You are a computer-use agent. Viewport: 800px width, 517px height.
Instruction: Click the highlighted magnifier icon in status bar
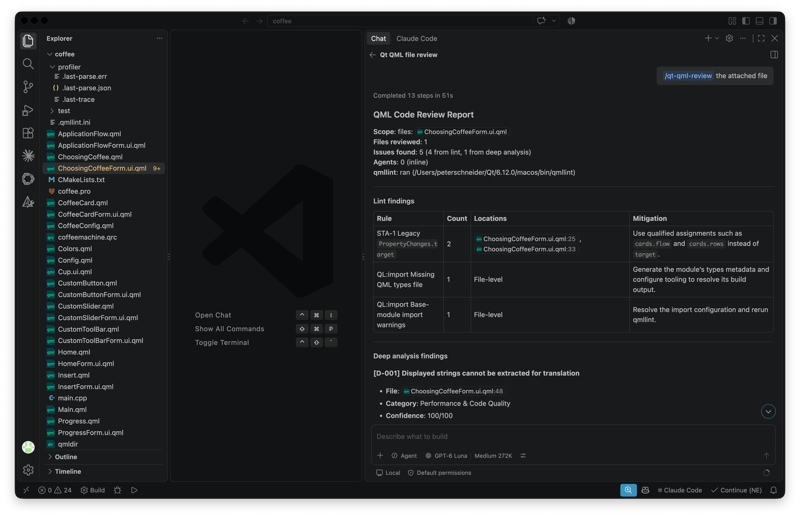(x=628, y=490)
